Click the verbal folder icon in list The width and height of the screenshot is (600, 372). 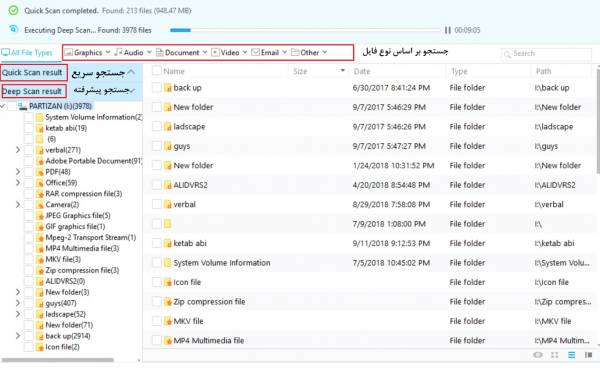pyautogui.click(x=168, y=204)
